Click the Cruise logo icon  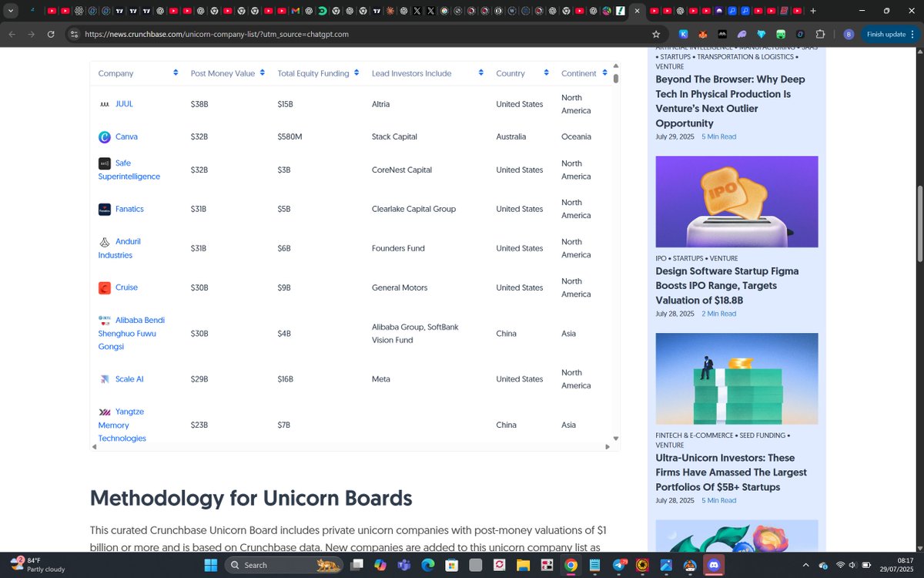(105, 288)
